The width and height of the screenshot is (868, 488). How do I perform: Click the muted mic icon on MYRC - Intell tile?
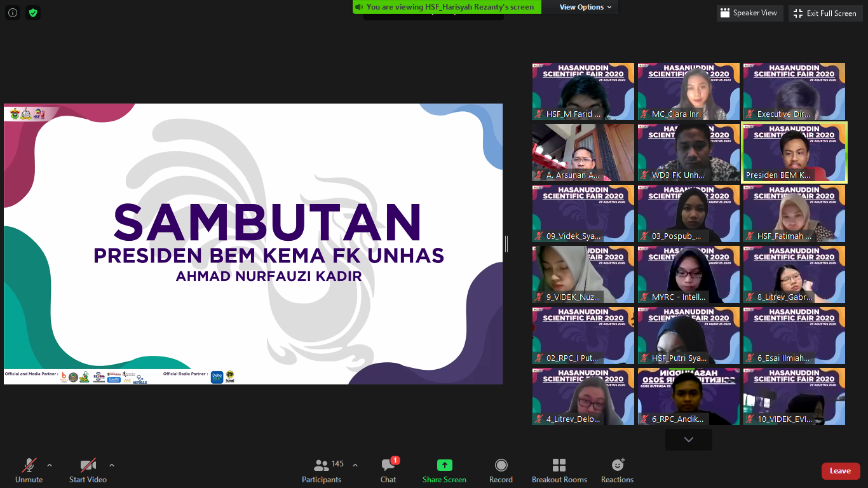(645, 297)
